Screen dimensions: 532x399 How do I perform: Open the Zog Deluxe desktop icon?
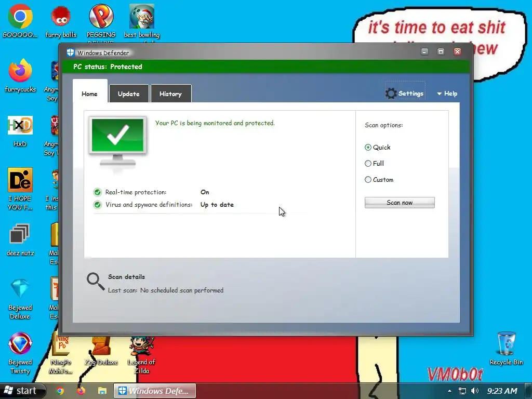click(x=101, y=351)
